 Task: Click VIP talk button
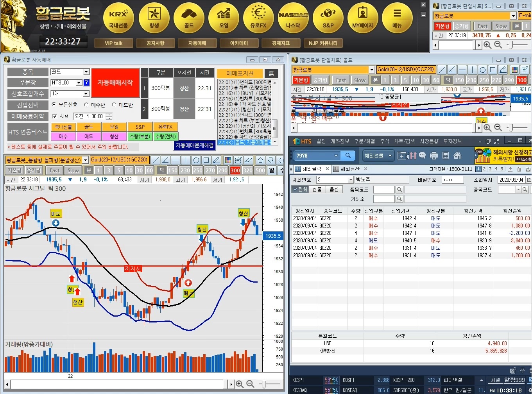114,43
